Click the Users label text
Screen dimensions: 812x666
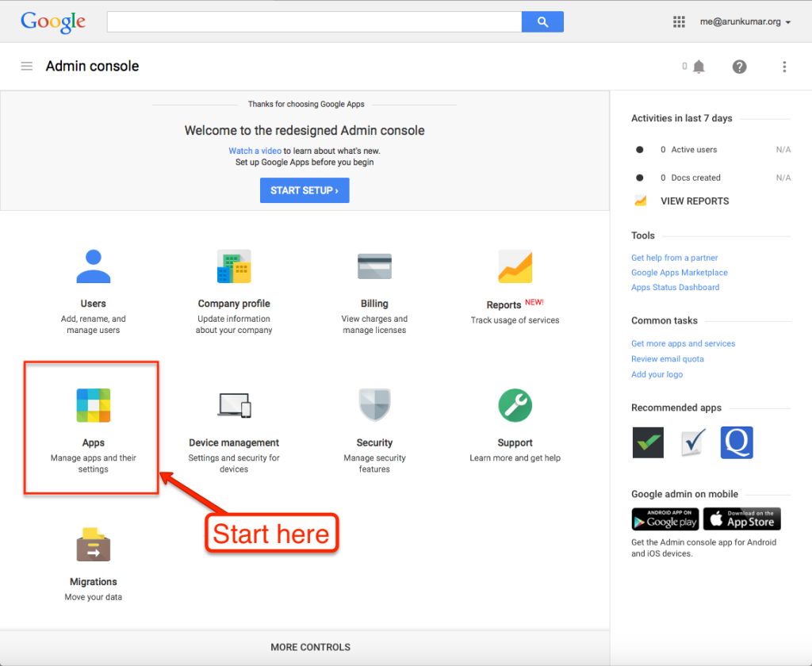point(94,304)
